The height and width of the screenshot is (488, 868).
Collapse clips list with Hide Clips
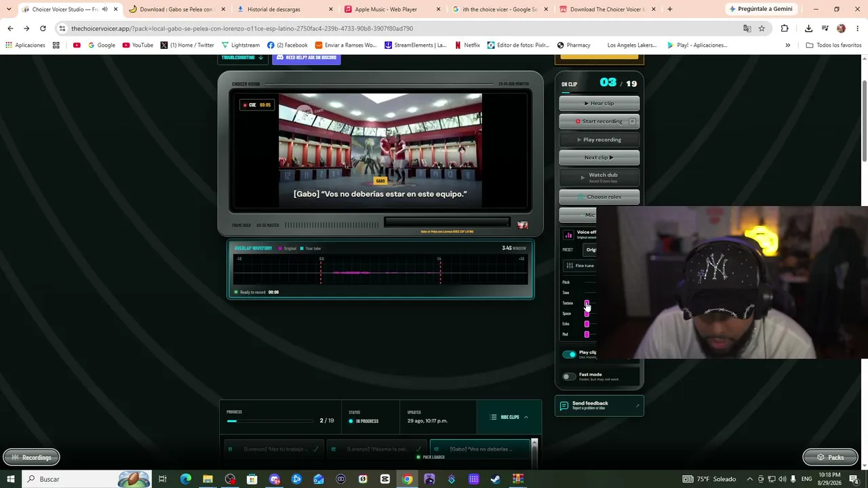click(x=509, y=417)
